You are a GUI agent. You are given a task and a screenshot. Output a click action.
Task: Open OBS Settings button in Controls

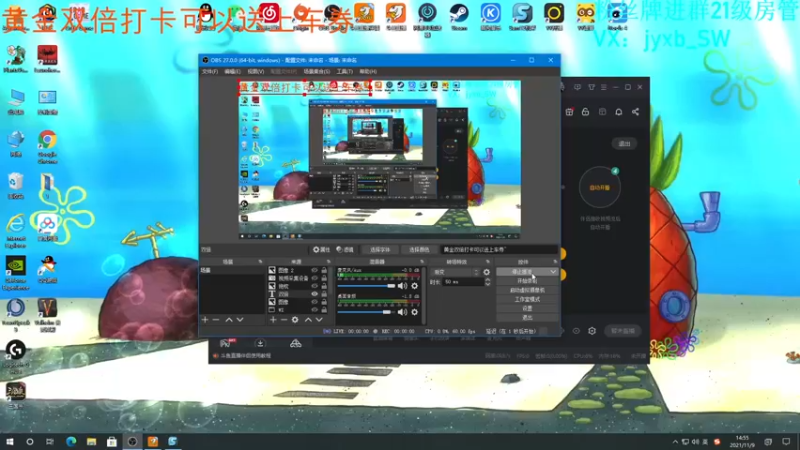(x=527, y=309)
